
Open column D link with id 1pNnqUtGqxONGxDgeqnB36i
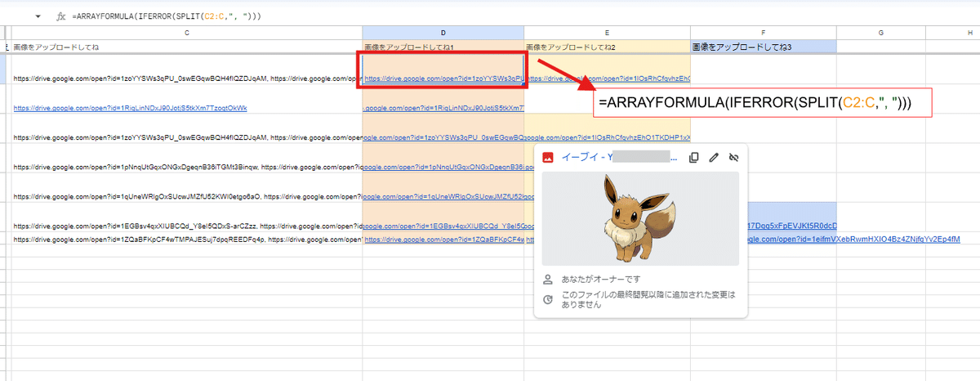click(x=443, y=167)
